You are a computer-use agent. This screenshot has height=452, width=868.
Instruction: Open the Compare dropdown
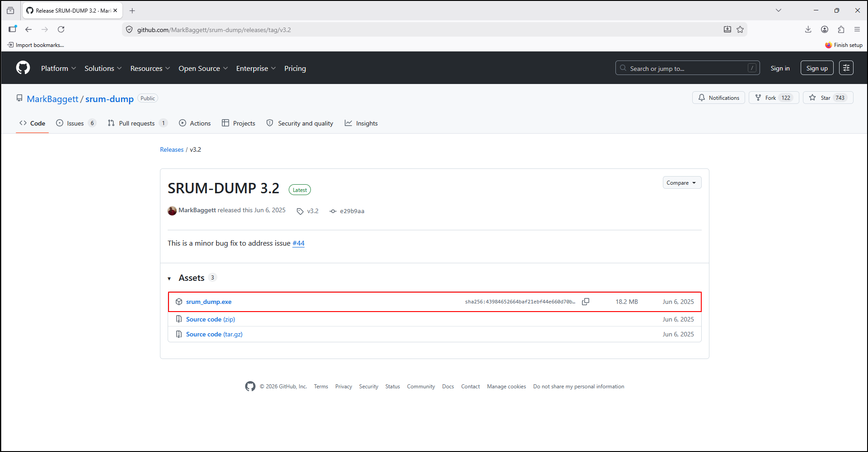(682, 183)
